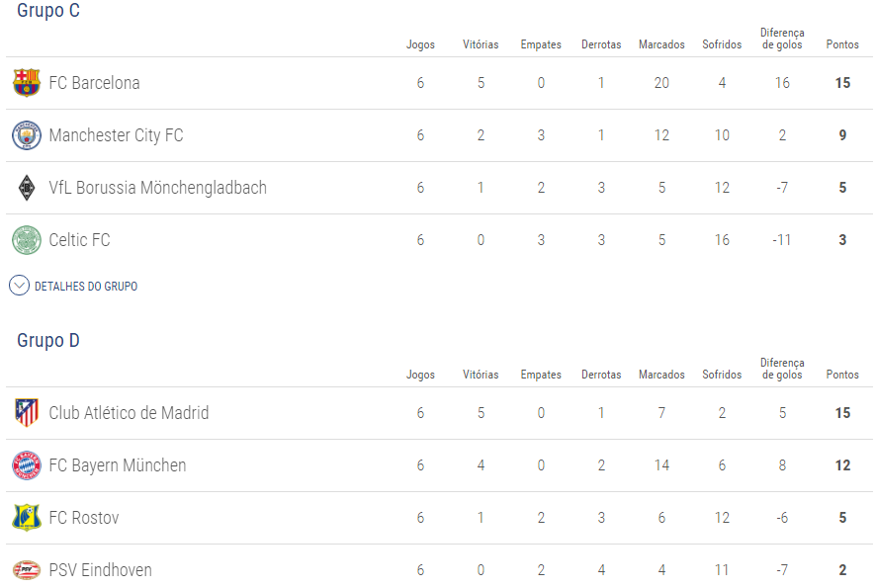This screenshot has width=876, height=588.
Task: Click the Grupo C heading
Action: [48, 12]
